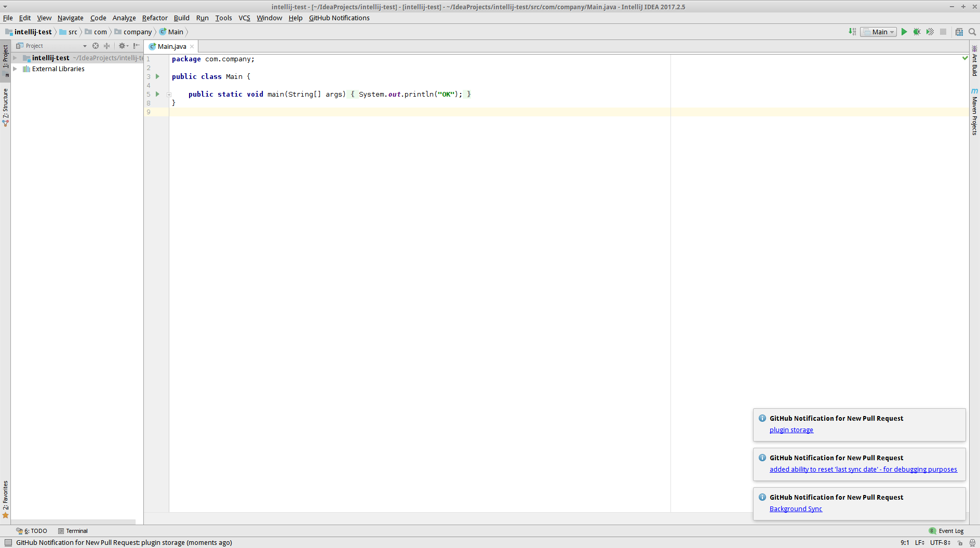Run Main with coverage icon

point(929,31)
